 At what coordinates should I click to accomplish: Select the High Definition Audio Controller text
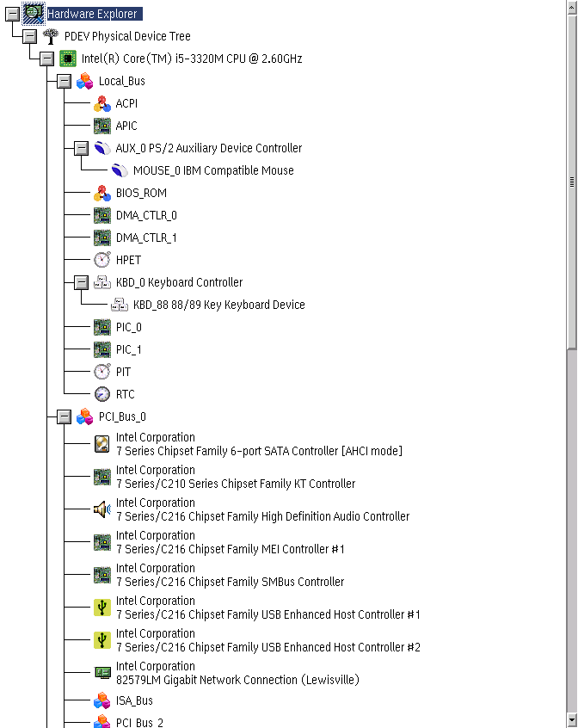pyautogui.click(x=262, y=516)
